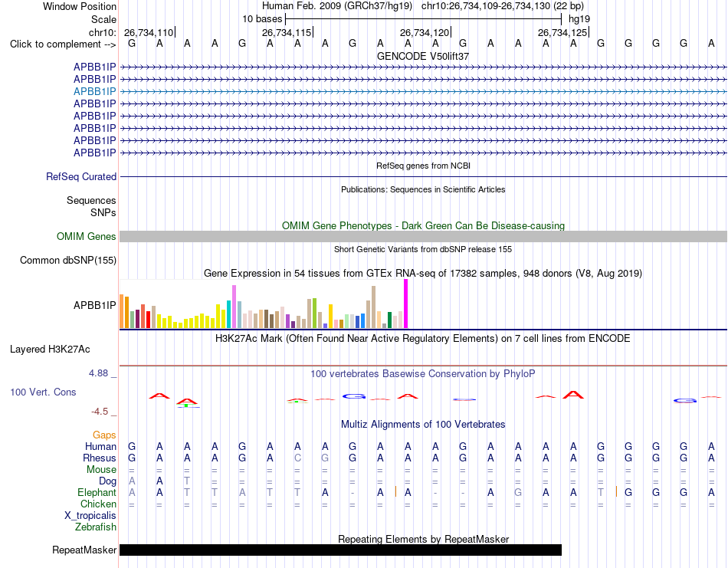Screen dimensions: 728x568
Task: Click the dark green GTEx expression bar
Action: click(x=389, y=320)
